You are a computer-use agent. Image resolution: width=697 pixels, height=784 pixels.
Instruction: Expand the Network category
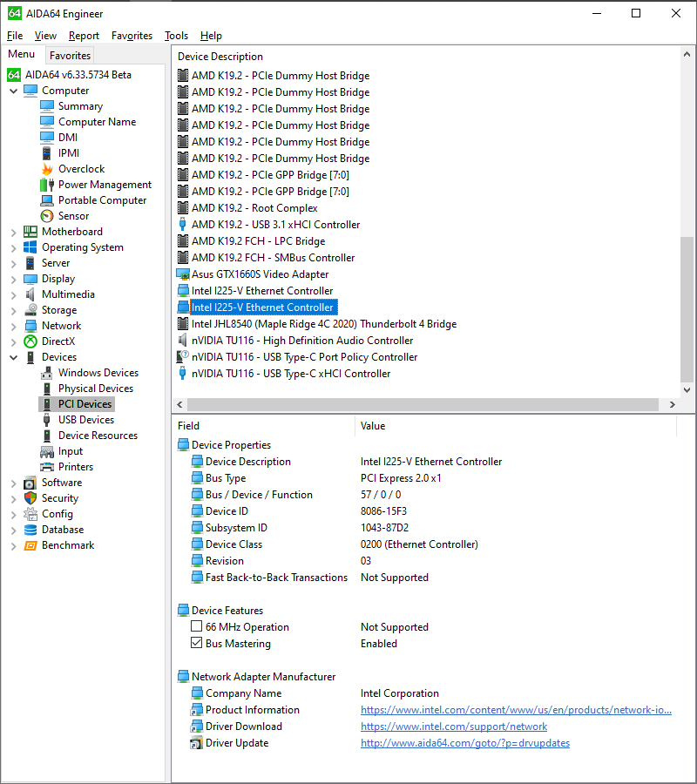[x=12, y=325]
